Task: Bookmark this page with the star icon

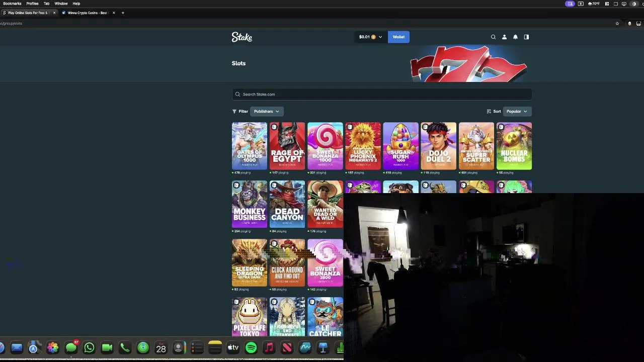Action: (617, 23)
